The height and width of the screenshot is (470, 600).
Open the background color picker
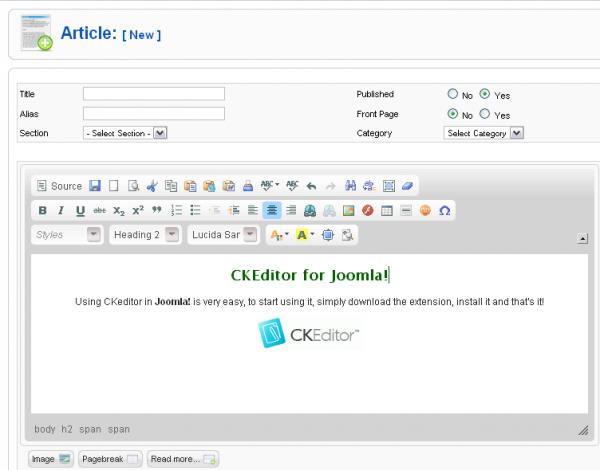click(x=305, y=235)
